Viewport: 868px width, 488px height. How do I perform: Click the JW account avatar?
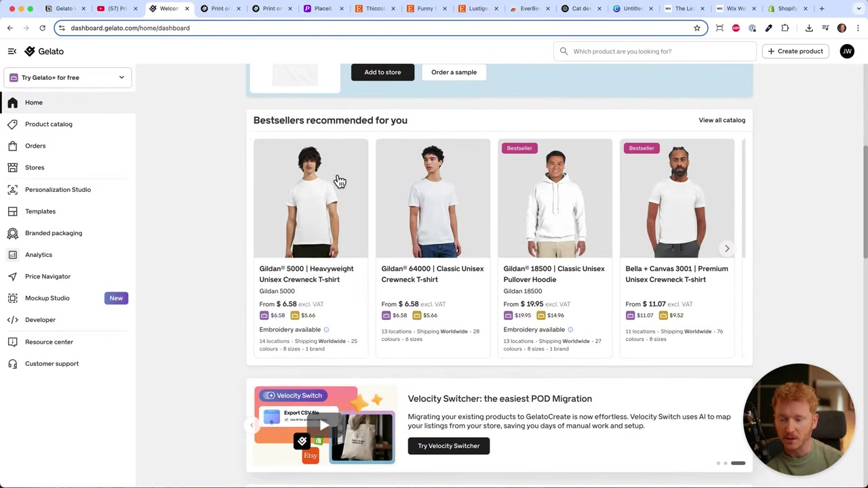(x=846, y=52)
